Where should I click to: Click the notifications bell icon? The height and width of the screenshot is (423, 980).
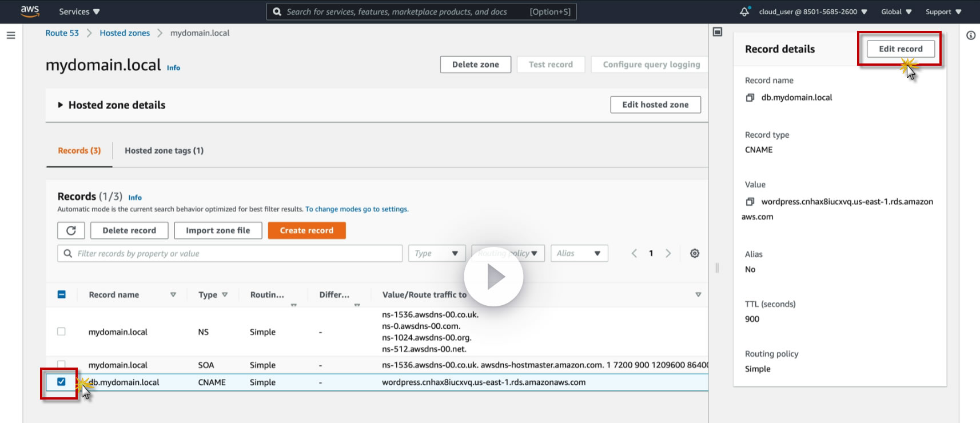pos(744,11)
